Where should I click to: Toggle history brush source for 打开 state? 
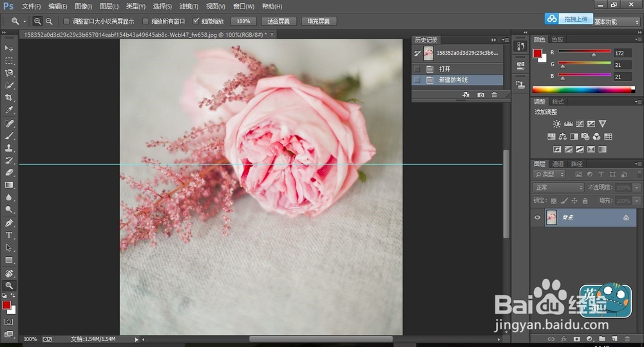[417, 69]
